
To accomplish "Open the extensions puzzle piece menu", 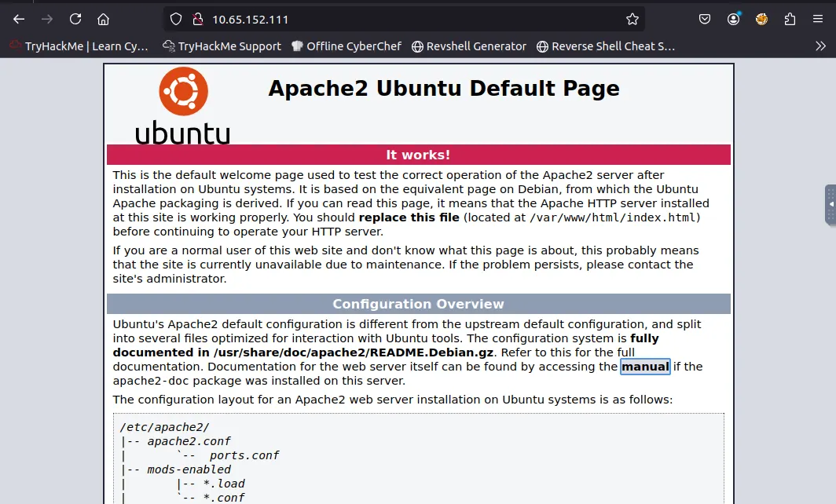I will tap(790, 19).
